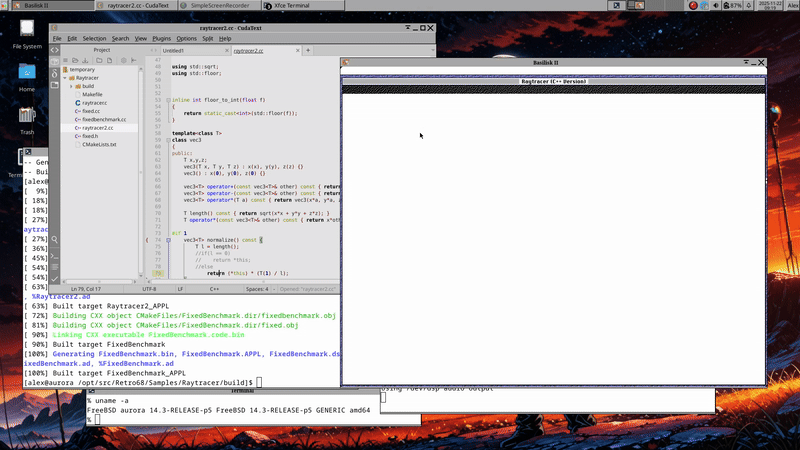Open the Edit menu
This screenshot has width=800, height=450.
(72, 38)
